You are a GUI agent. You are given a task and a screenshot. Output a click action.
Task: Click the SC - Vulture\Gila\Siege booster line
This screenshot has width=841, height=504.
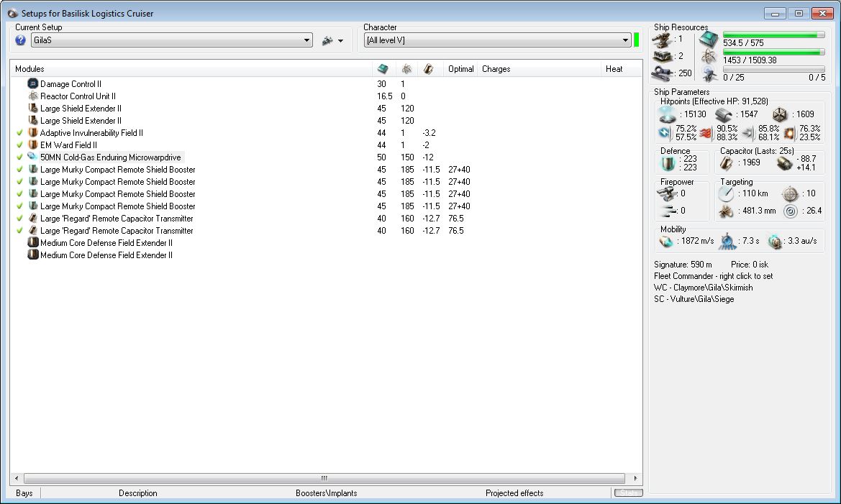click(x=694, y=299)
